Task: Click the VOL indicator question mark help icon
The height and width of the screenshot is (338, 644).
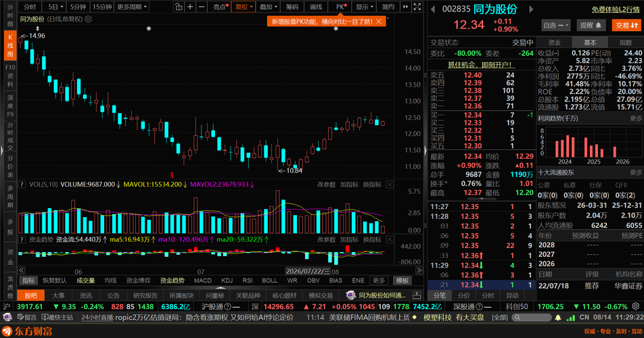Action: point(22,185)
